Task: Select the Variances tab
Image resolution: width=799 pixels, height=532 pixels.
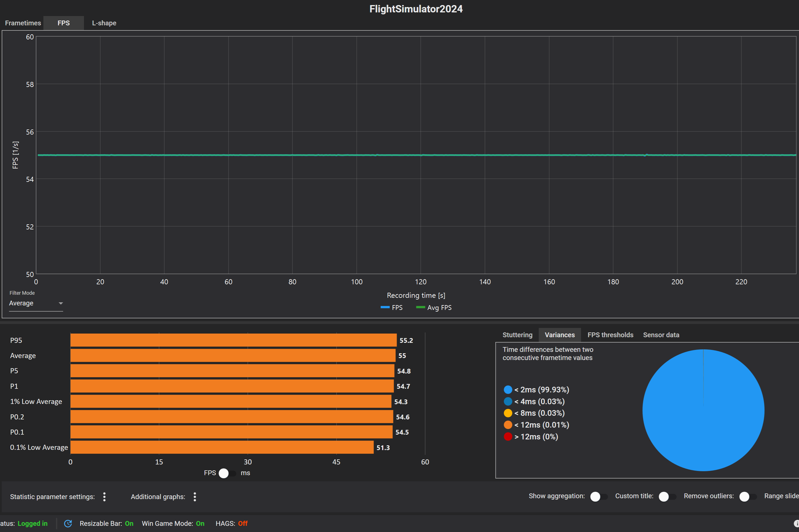Action: pyautogui.click(x=560, y=335)
